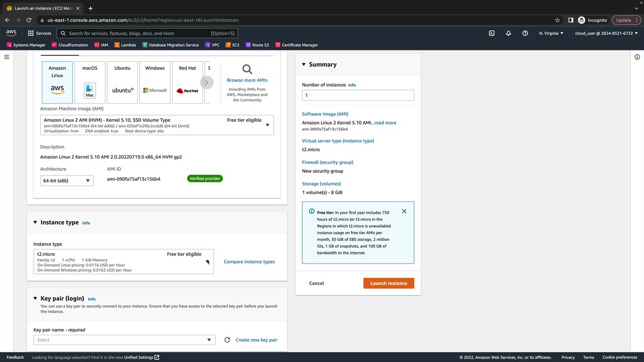Viewport: 644px width, 362px height.
Task: Open the cloud_user account menu
Action: tap(606, 33)
